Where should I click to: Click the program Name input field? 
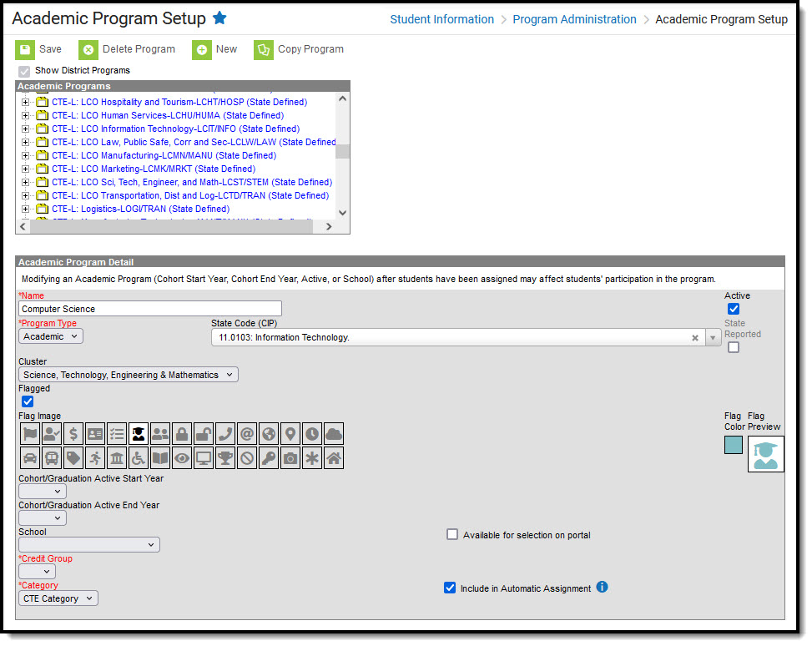point(150,309)
